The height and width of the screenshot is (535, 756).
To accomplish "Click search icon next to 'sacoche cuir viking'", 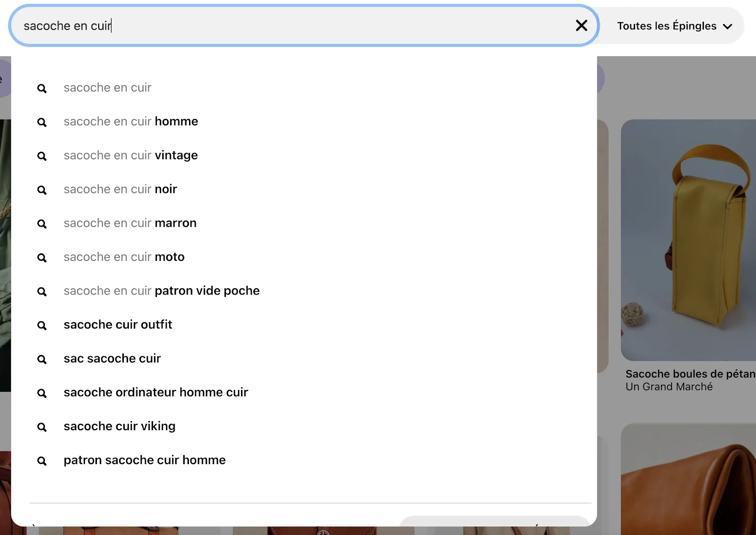I will click(x=42, y=427).
